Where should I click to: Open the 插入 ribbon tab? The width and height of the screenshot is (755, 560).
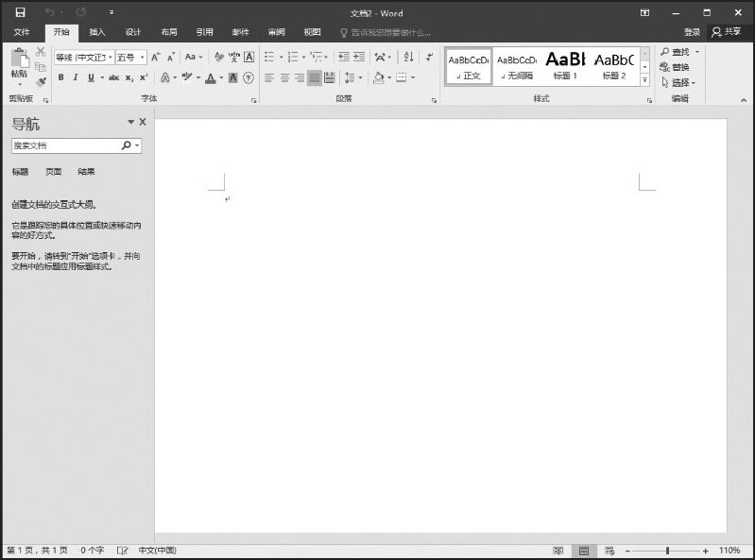coord(97,32)
